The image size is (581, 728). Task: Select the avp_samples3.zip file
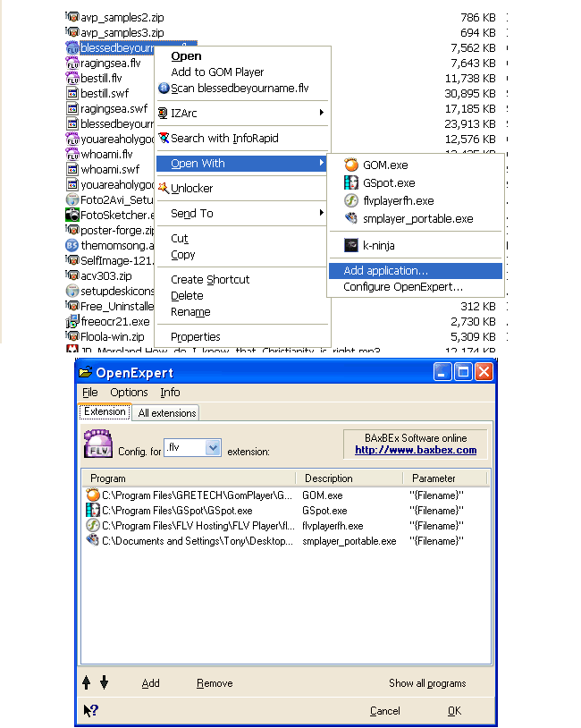click(122, 32)
